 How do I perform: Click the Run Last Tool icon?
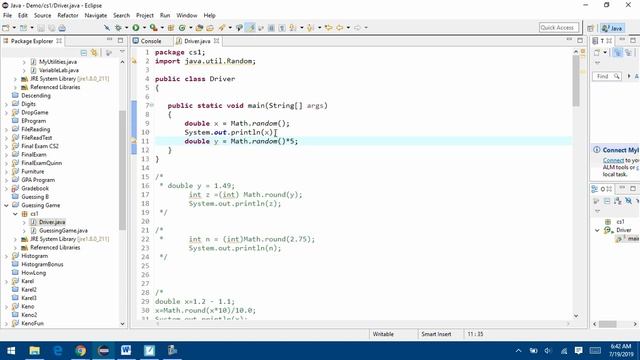click(x=153, y=28)
